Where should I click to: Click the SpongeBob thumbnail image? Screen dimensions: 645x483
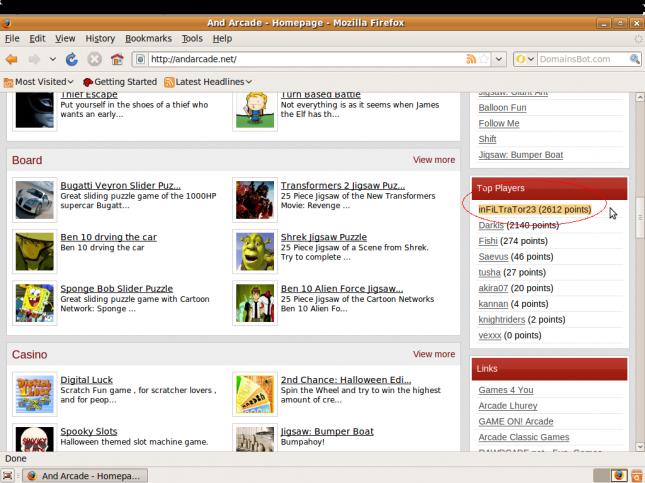[35, 303]
